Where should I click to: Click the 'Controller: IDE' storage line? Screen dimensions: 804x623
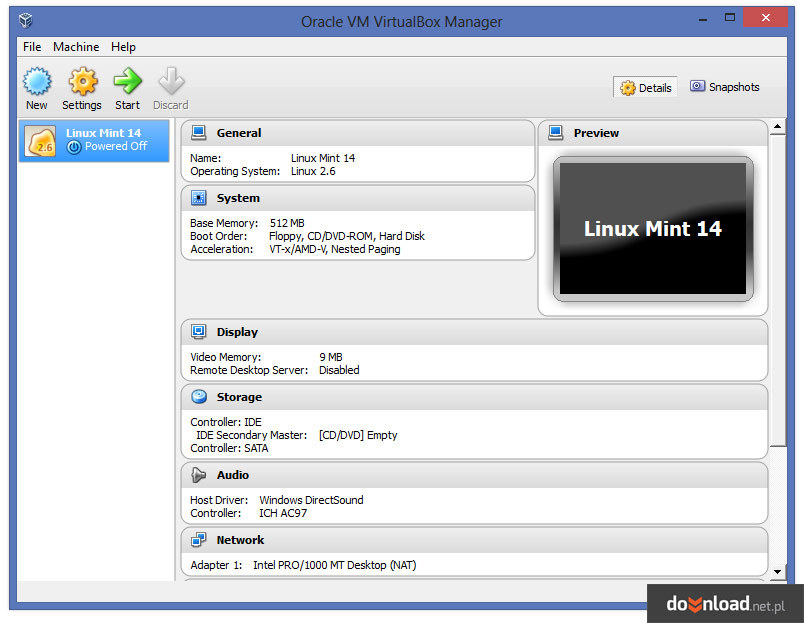pos(226,422)
